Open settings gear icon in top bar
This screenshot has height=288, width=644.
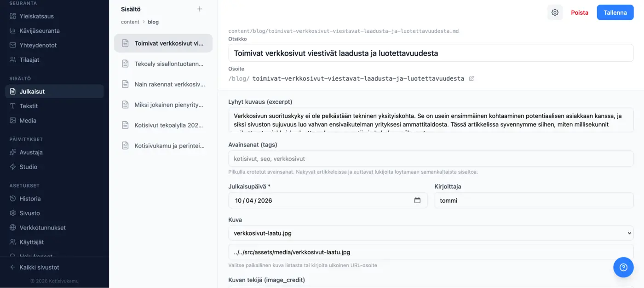pyautogui.click(x=555, y=12)
